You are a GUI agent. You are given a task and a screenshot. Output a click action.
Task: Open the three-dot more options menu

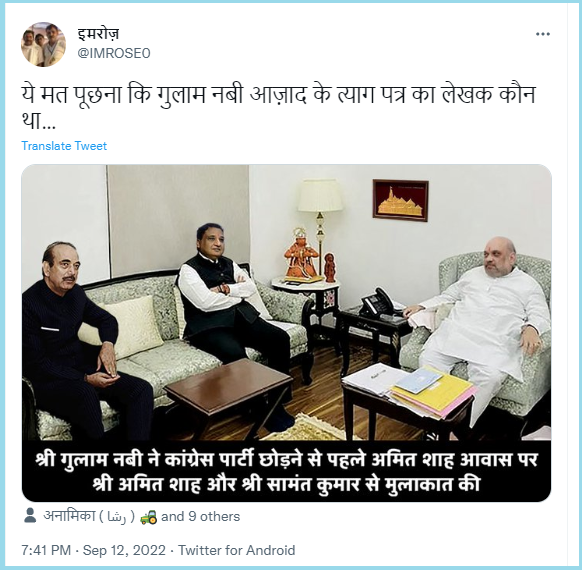coord(543,34)
